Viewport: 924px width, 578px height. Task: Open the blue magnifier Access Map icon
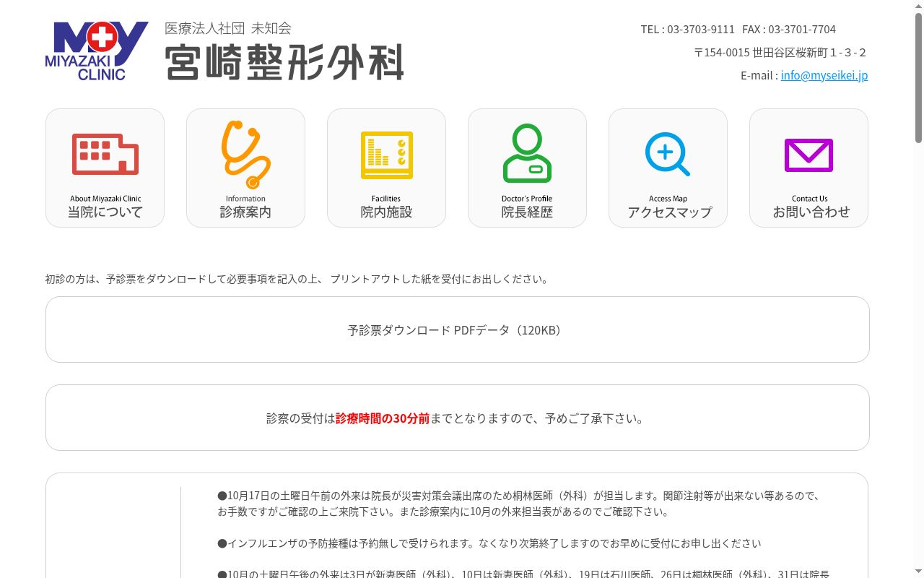(668, 168)
